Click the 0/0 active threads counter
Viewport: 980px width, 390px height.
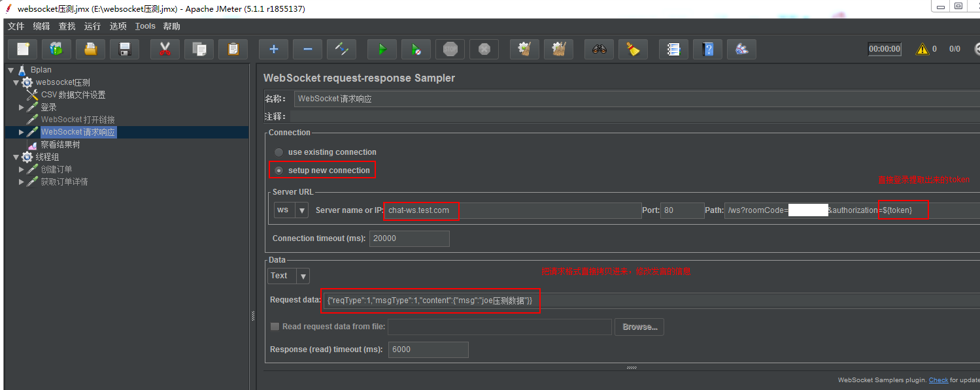(x=955, y=49)
